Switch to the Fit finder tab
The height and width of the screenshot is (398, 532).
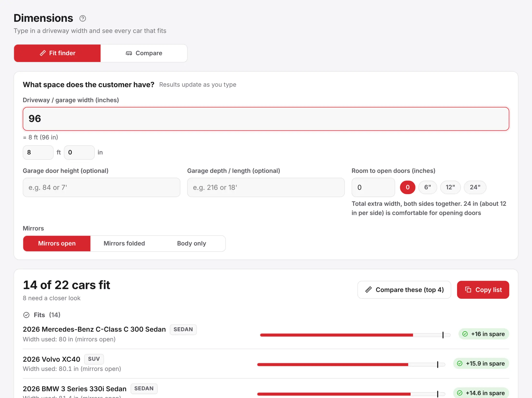coord(57,53)
